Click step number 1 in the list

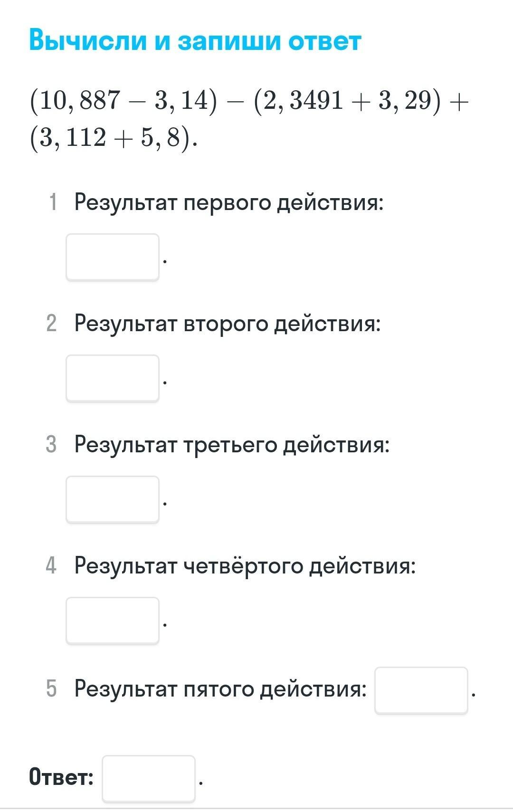click(53, 202)
